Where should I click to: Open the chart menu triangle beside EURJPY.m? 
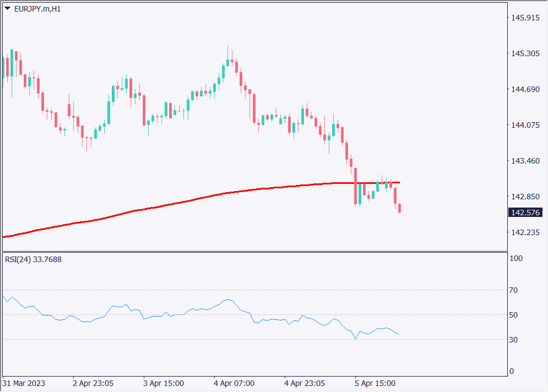tap(8, 9)
